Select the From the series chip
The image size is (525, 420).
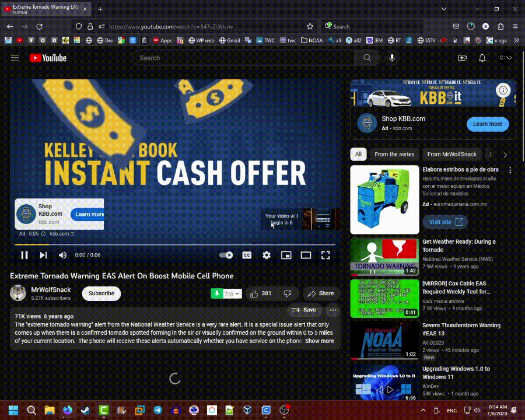394,155
